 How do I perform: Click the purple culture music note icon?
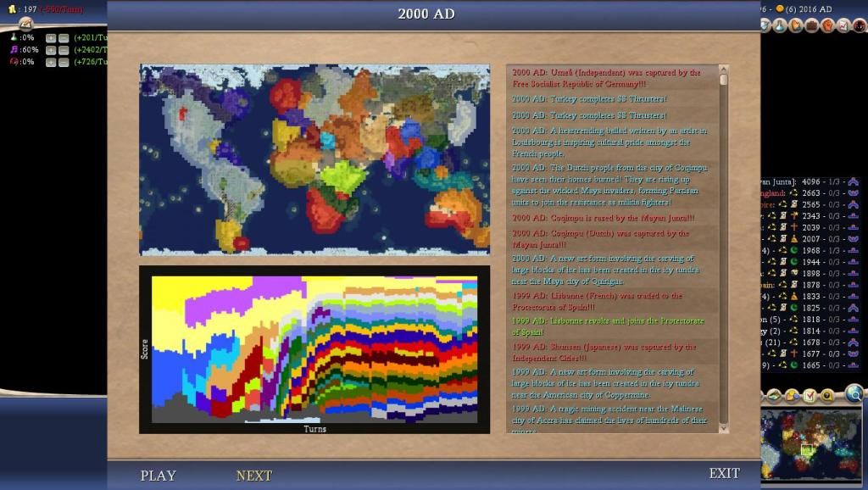14,49
